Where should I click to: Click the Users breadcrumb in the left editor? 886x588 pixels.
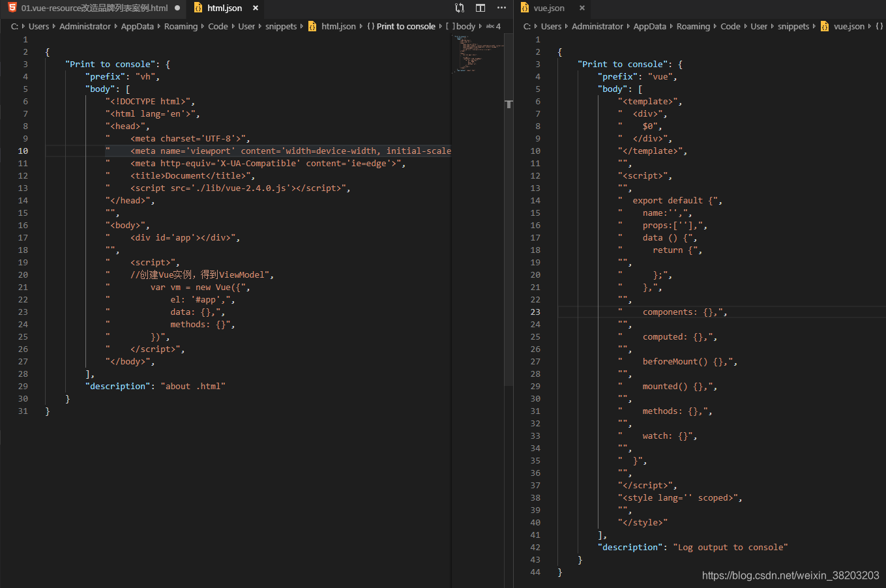38,26
